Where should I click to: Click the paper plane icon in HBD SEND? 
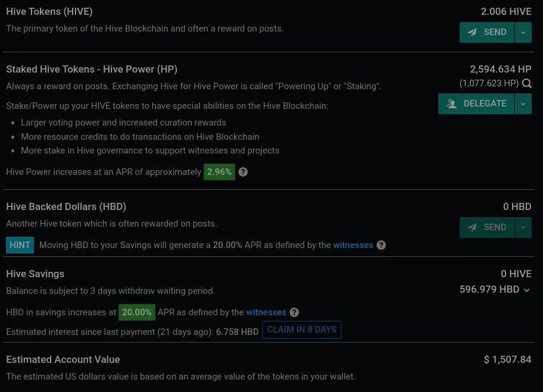[x=472, y=227]
